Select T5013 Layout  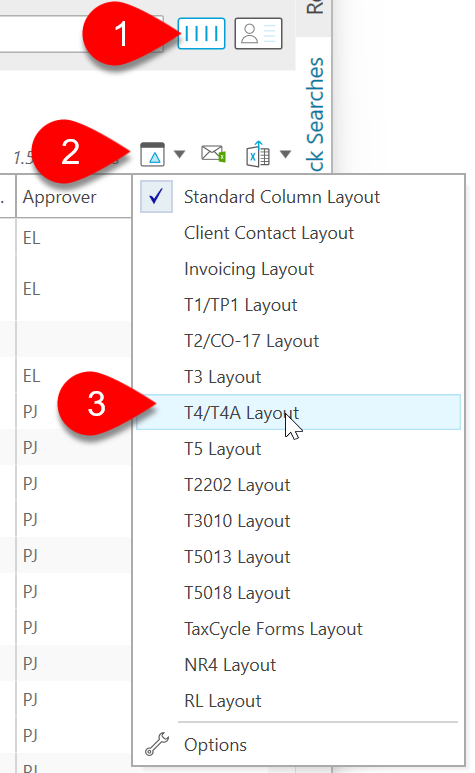click(x=299, y=557)
